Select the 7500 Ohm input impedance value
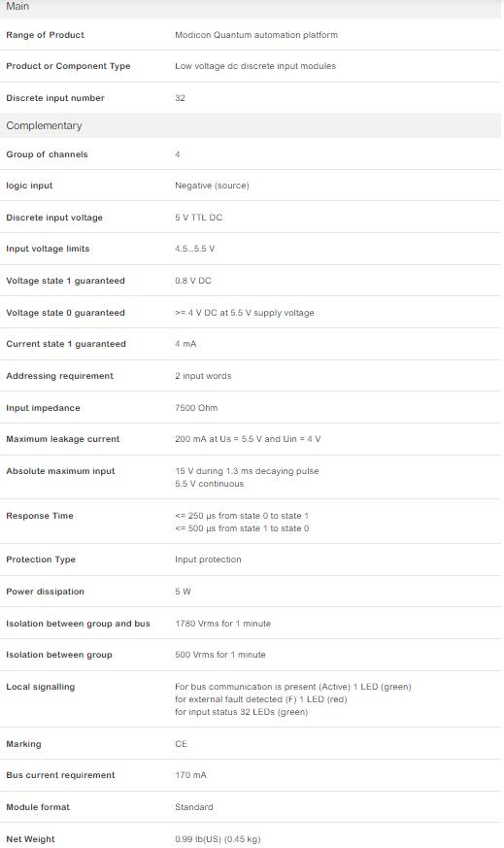 pos(196,408)
